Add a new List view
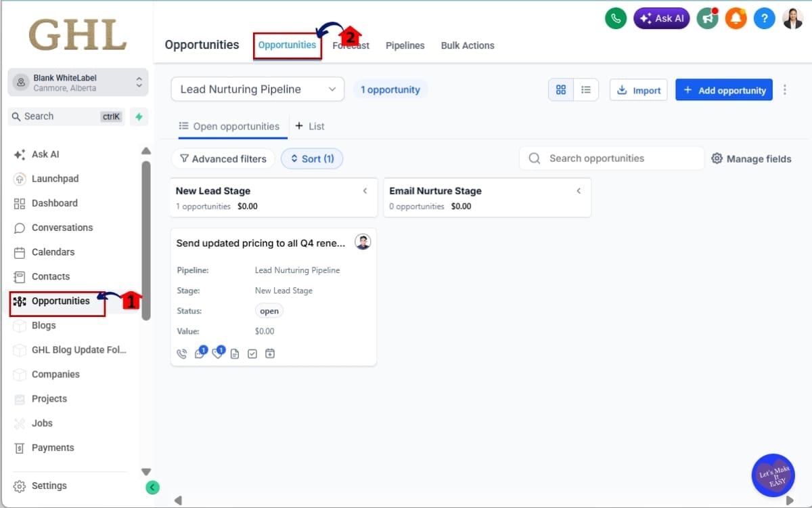The image size is (812, 508). coord(310,127)
